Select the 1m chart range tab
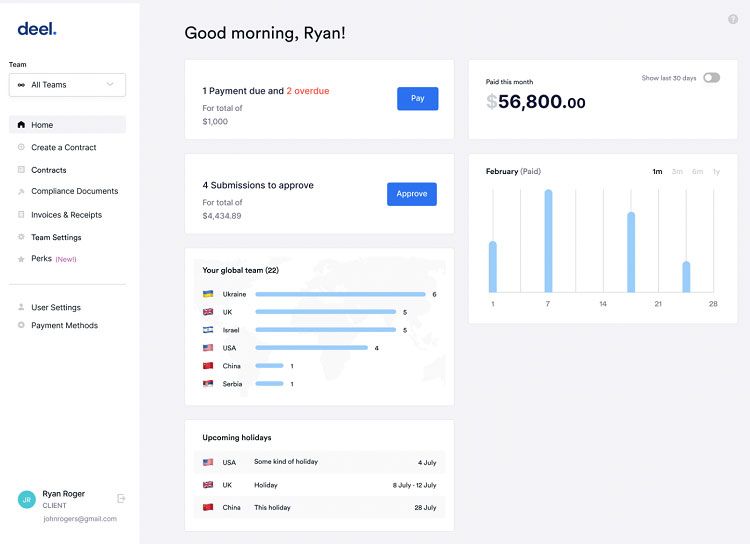The width and height of the screenshot is (750, 544). pos(658,171)
